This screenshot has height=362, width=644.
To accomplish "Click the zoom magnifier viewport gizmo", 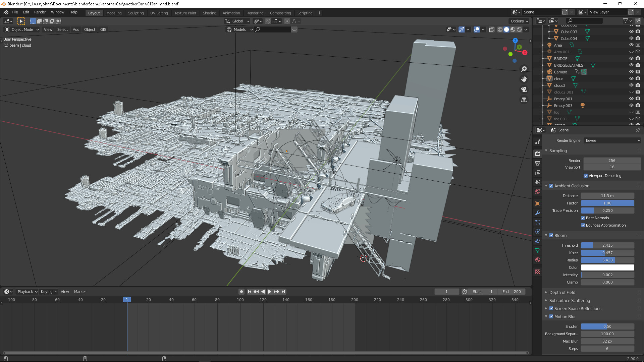I will click(x=524, y=69).
